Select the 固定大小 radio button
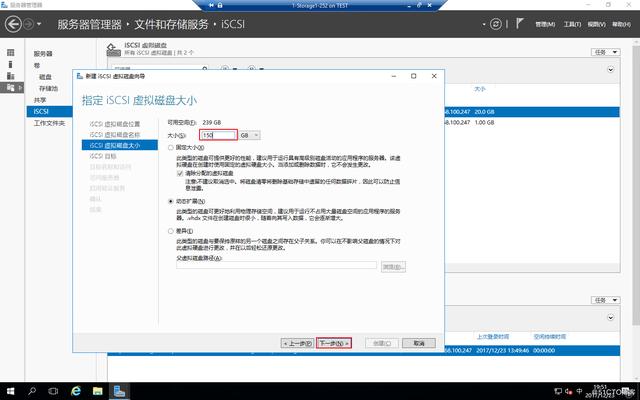The height and width of the screenshot is (400, 640). point(171,148)
